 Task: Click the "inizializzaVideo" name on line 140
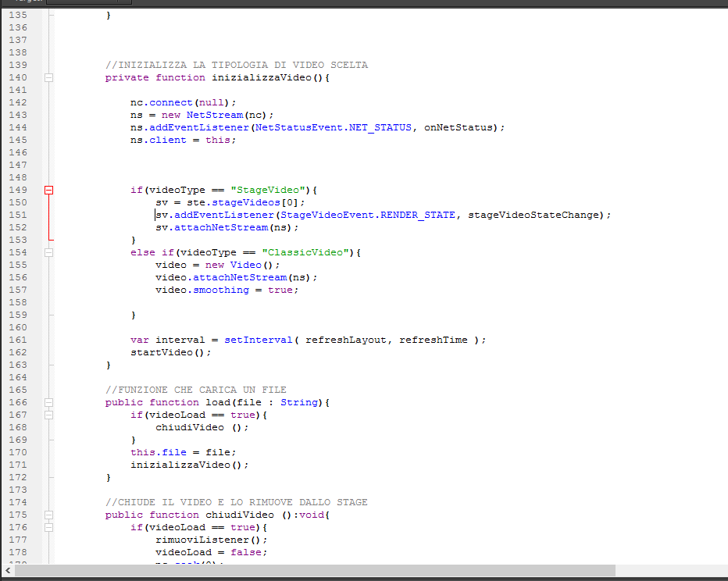(x=262, y=77)
